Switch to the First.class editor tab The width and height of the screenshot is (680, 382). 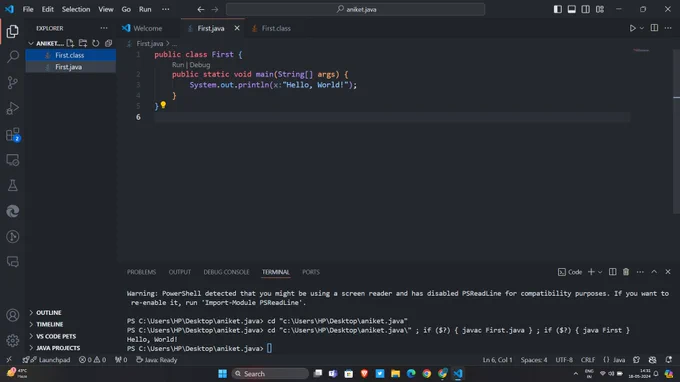tap(276, 28)
